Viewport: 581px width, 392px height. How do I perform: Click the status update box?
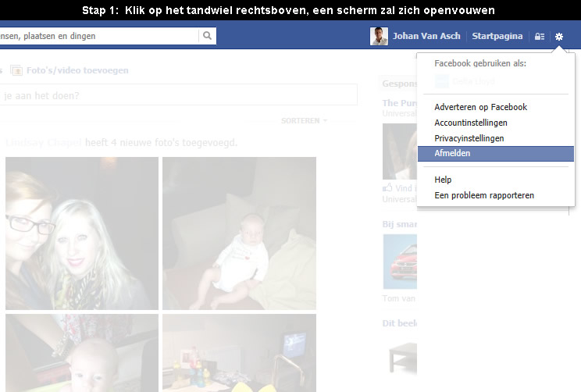[179, 95]
